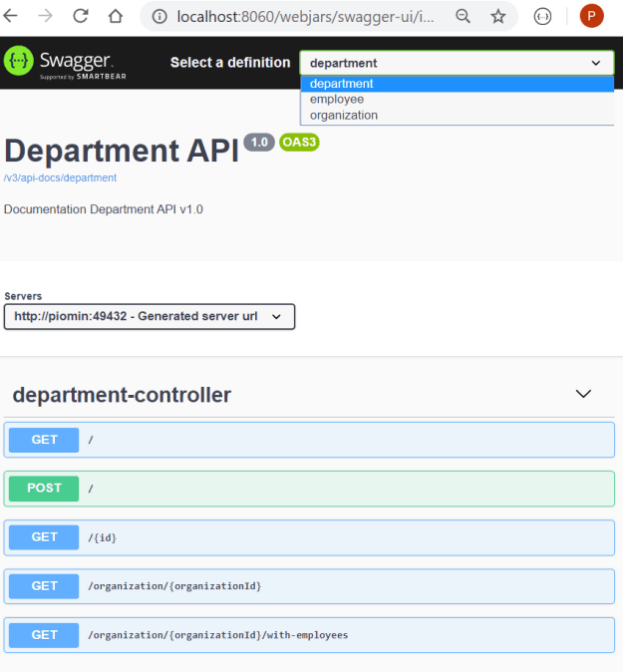Click the Swagger logo

65,63
